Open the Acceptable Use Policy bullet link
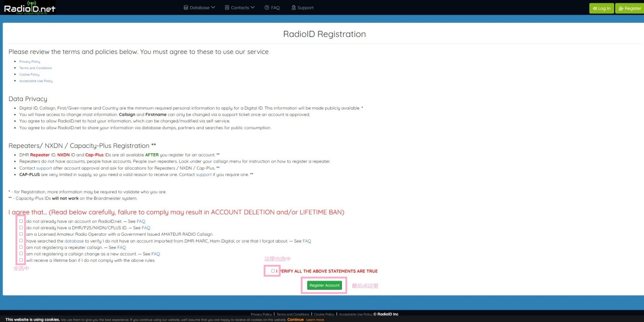The image size is (644, 322). (x=36, y=81)
